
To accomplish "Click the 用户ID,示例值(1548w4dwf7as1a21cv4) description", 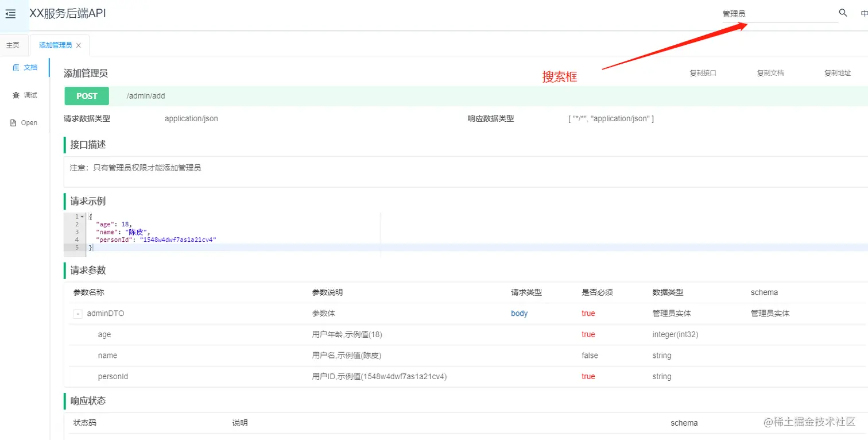I will pos(379,377).
